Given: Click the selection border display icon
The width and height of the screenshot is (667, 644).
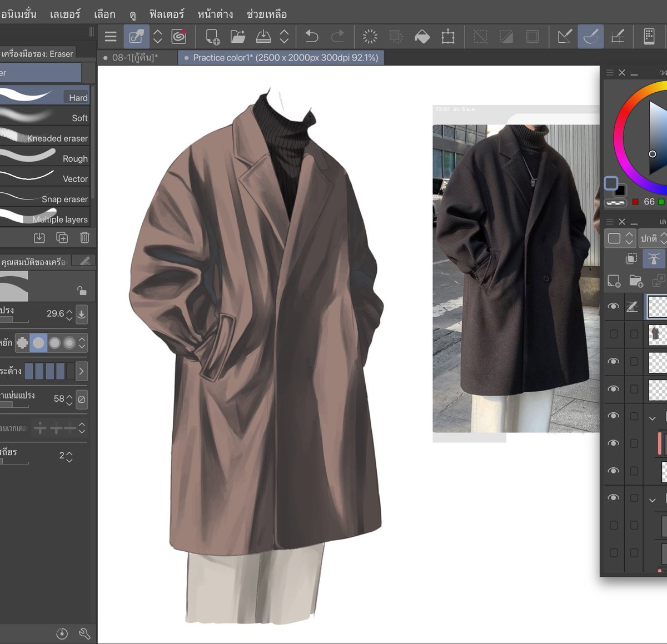Looking at the screenshot, I should tap(532, 37).
